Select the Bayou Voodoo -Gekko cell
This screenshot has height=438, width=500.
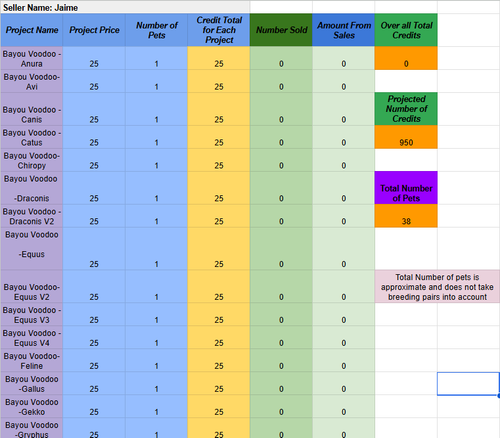click(32, 406)
